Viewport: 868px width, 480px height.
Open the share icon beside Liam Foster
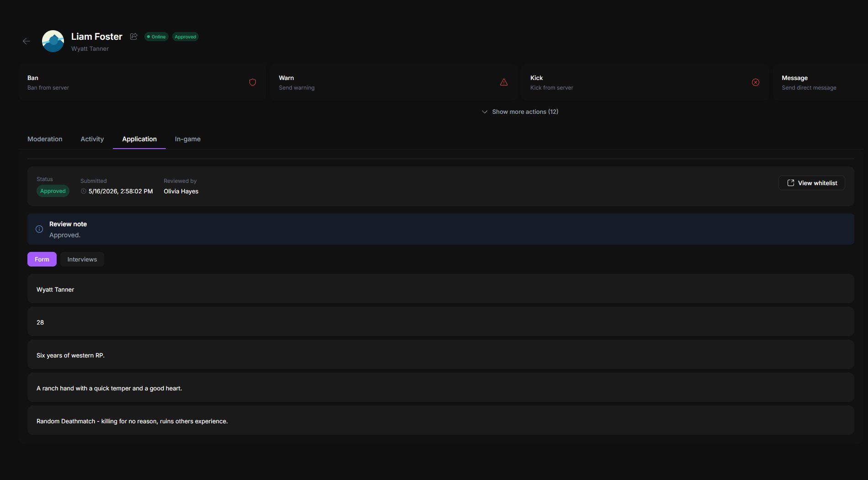(x=133, y=37)
